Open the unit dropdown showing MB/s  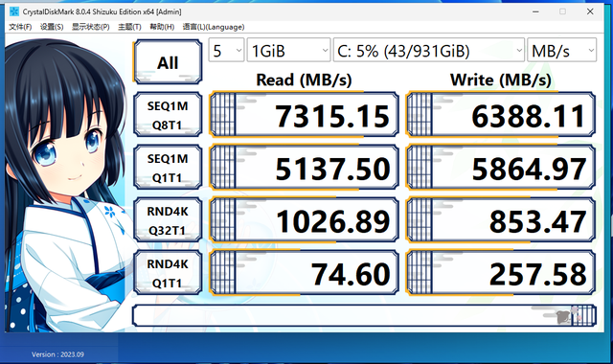point(562,50)
